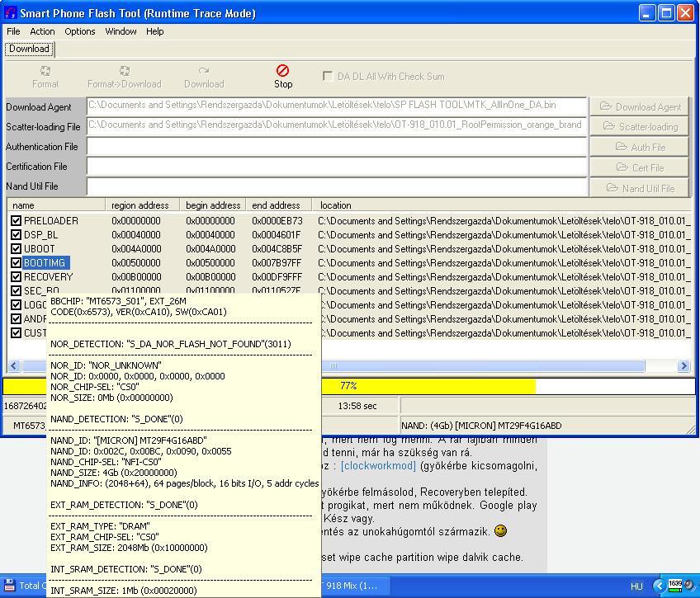This screenshot has width=700, height=598.
Task: Click the Stop icon in the toolbar
Action: [282, 70]
